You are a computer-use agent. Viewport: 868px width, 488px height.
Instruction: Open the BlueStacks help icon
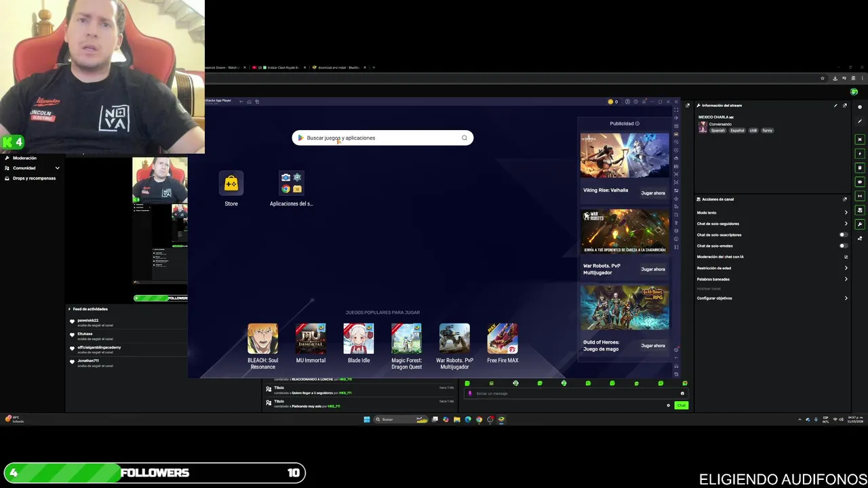click(635, 102)
